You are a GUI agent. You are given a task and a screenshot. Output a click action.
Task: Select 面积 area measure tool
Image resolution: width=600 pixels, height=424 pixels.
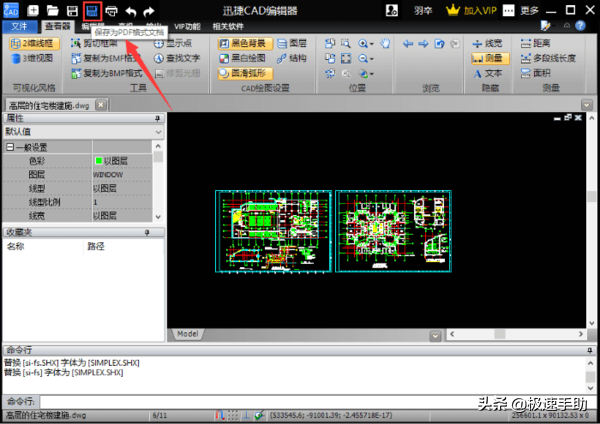click(x=536, y=73)
